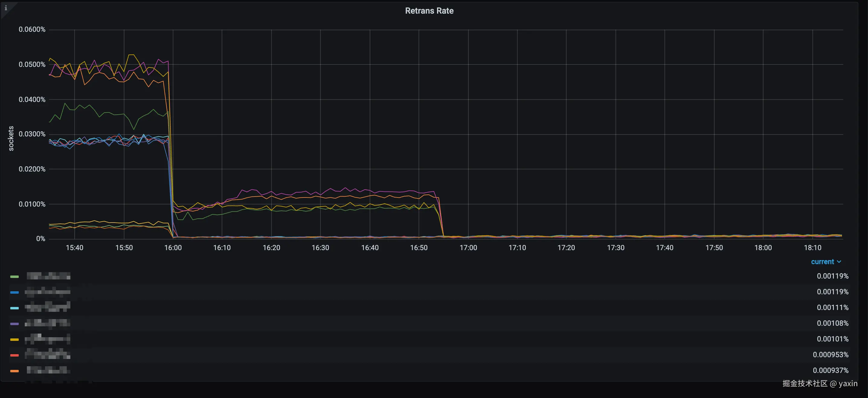Click the 0.0300% y-axis tick label
868x398 pixels.
point(32,134)
